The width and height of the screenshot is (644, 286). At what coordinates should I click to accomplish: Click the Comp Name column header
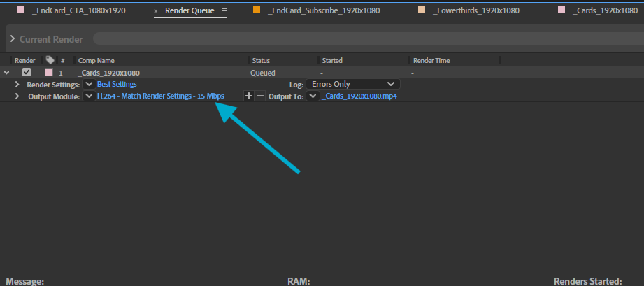[96, 60]
